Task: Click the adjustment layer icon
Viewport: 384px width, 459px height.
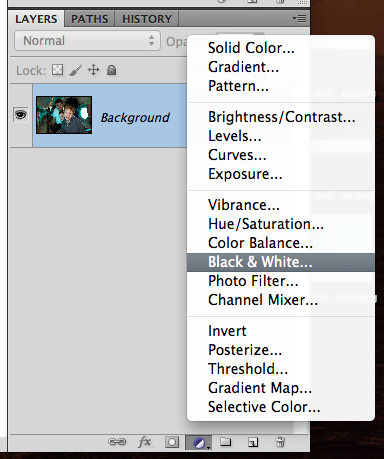Action: [x=199, y=443]
